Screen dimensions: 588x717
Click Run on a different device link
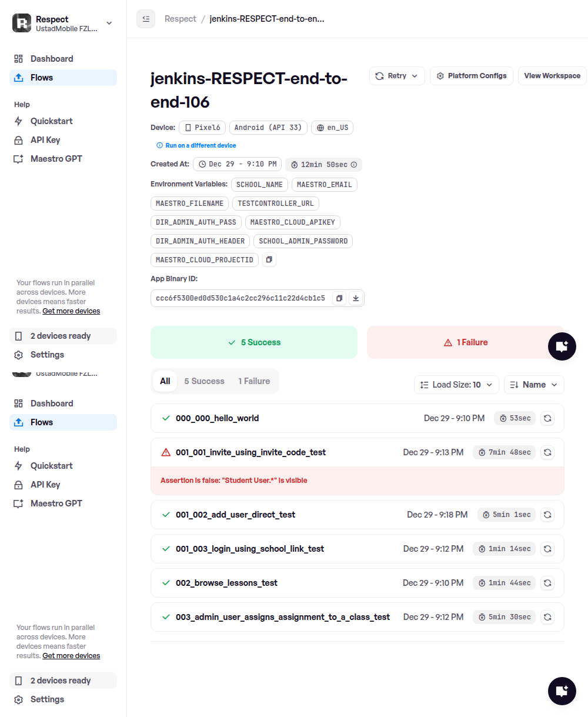pyautogui.click(x=201, y=145)
